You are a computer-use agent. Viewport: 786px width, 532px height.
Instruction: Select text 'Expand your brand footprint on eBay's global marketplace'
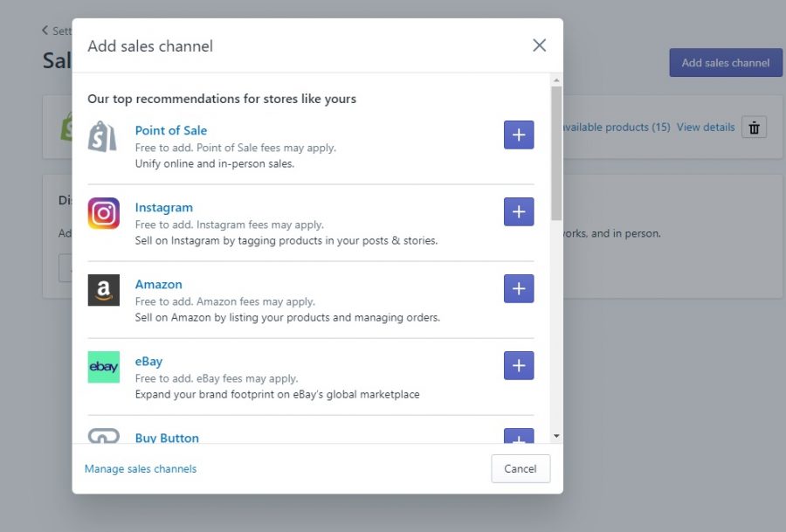[x=277, y=395]
